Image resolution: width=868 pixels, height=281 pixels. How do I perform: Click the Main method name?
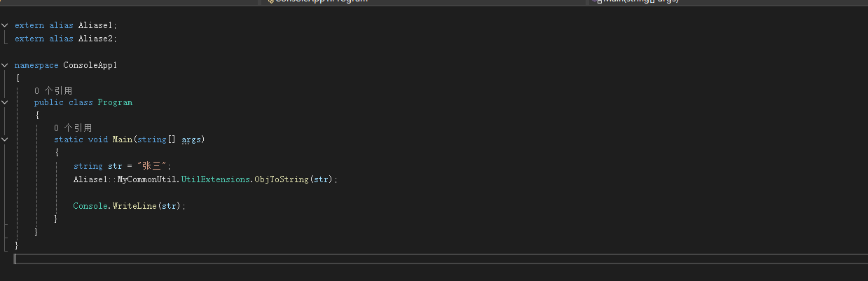point(122,139)
